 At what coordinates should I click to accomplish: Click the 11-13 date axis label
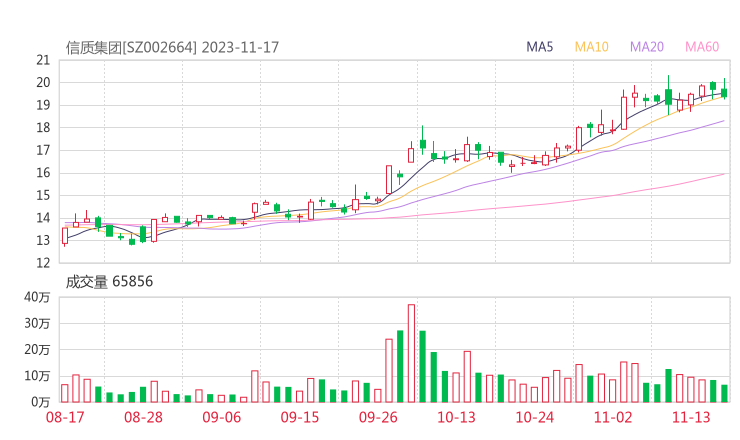tap(691, 417)
